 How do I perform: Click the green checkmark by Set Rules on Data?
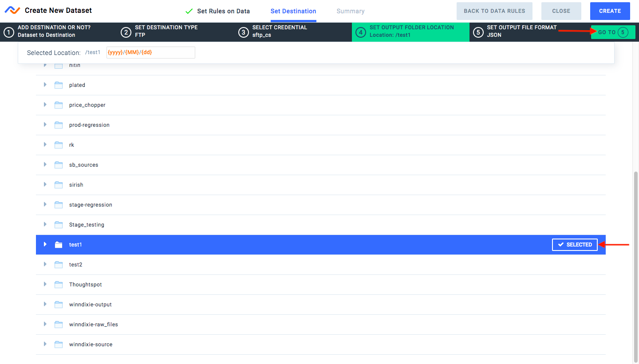(189, 11)
